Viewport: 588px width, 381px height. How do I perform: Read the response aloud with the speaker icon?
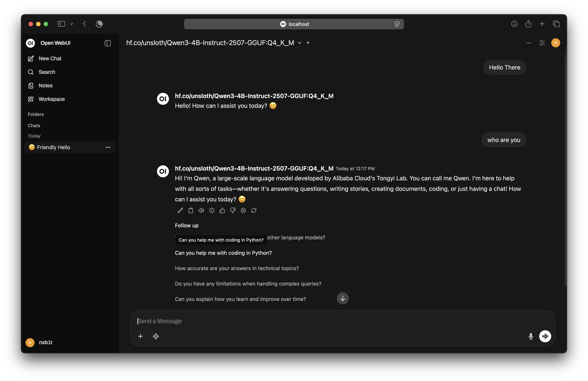click(x=201, y=210)
